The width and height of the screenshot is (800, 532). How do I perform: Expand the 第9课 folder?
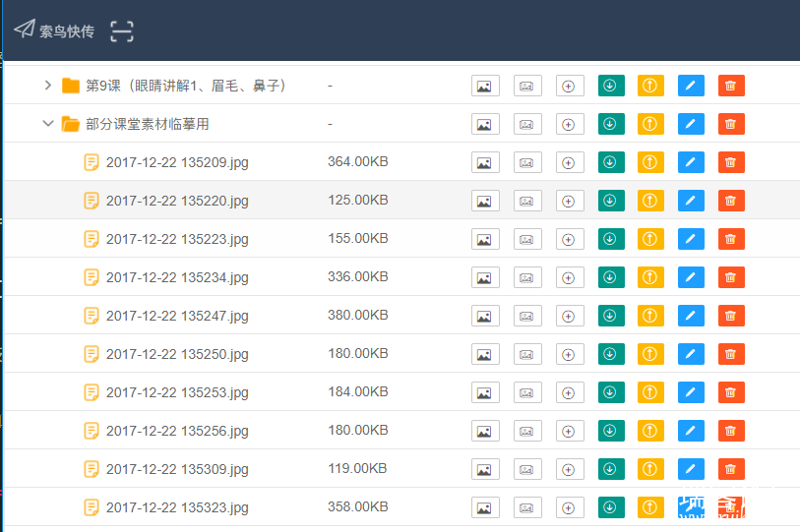[x=48, y=86]
